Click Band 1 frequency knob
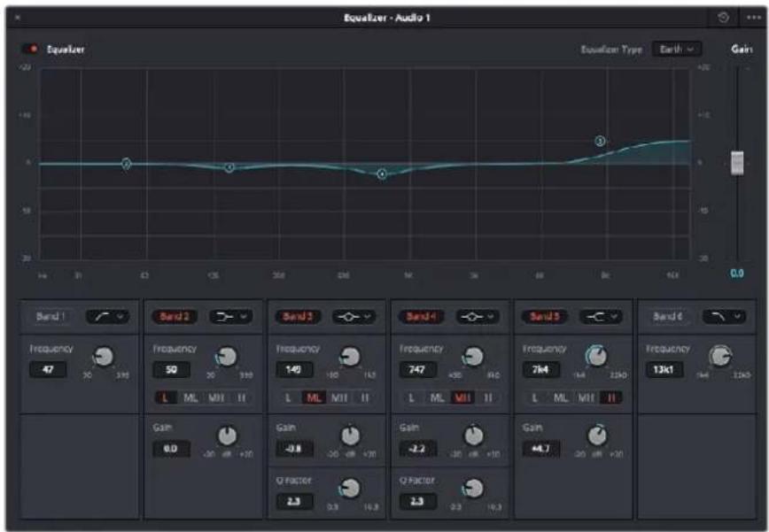769x532 pixels. point(104,357)
